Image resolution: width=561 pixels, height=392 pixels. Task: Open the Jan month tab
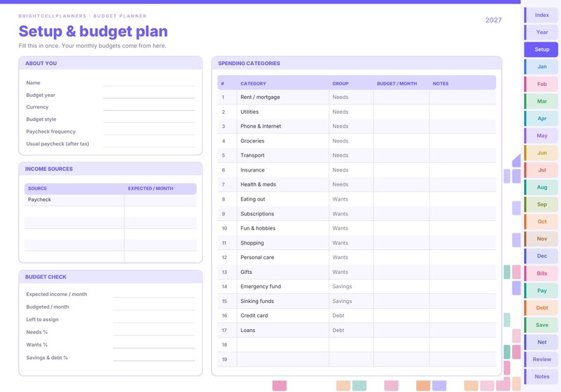pyautogui.click(x=541, y=66)
